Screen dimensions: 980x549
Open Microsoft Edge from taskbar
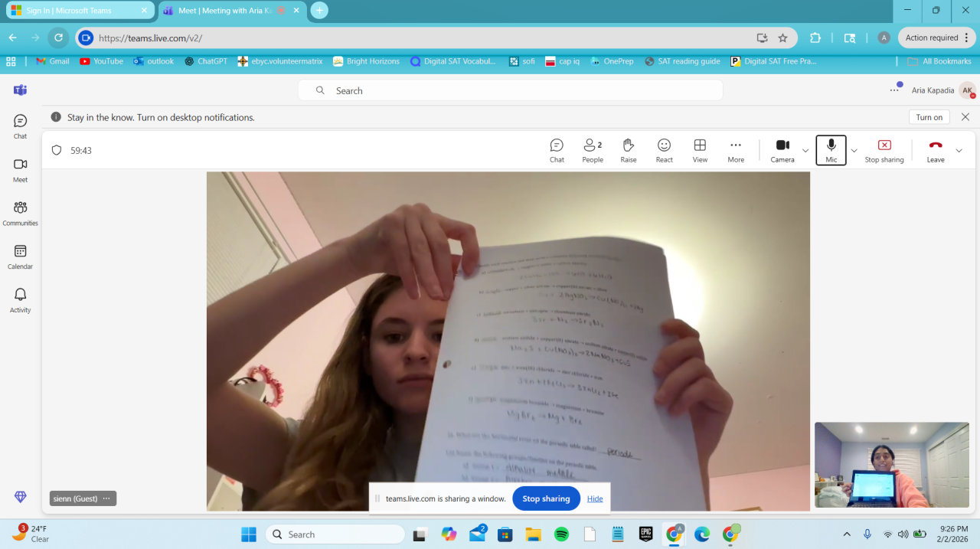[702, 534]
